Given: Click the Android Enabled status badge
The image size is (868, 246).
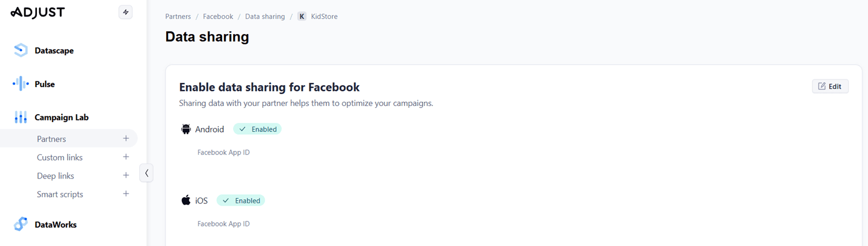Looking at the screenshot, I should pos(257,129).
